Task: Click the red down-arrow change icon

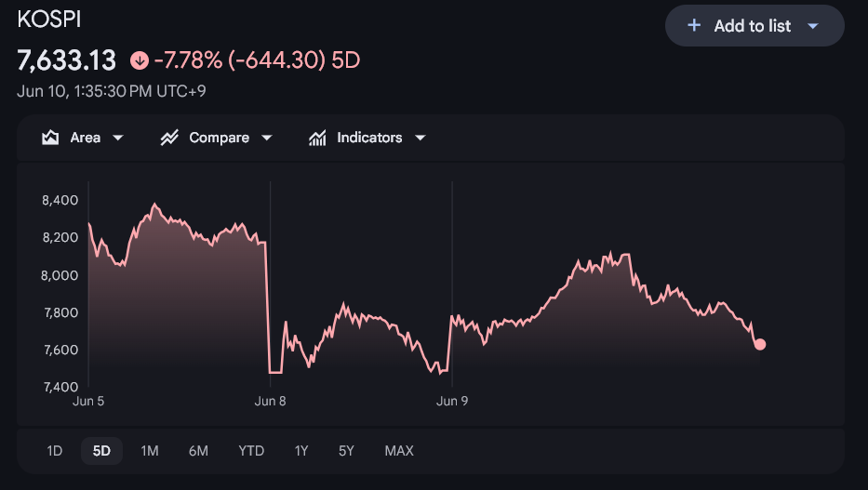Action: [x=140, y=60]
